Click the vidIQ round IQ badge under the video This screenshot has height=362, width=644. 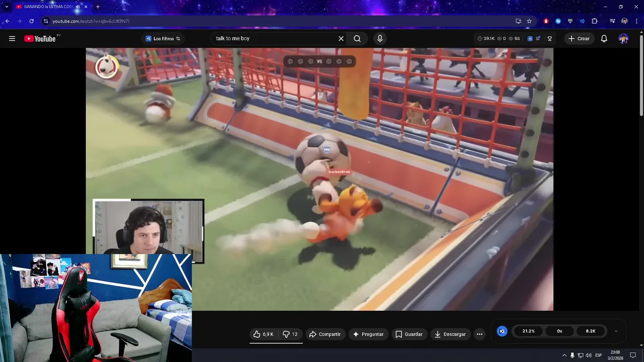click(x=502, y=331)
